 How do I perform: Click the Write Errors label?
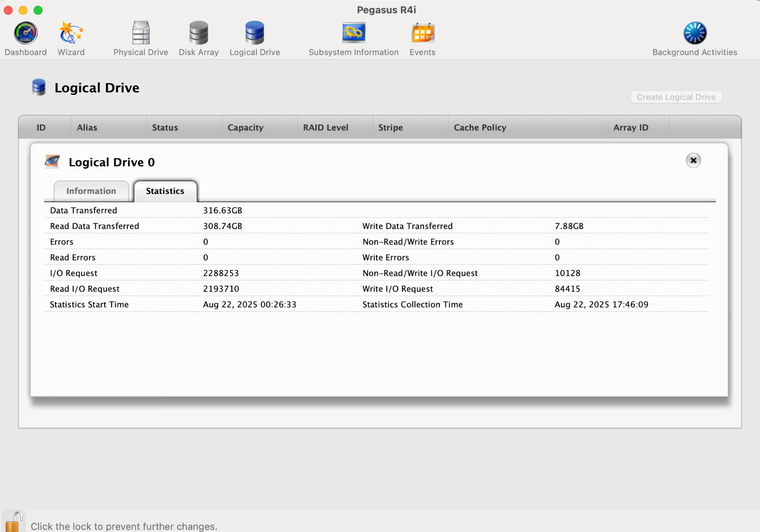pos(386,257)
